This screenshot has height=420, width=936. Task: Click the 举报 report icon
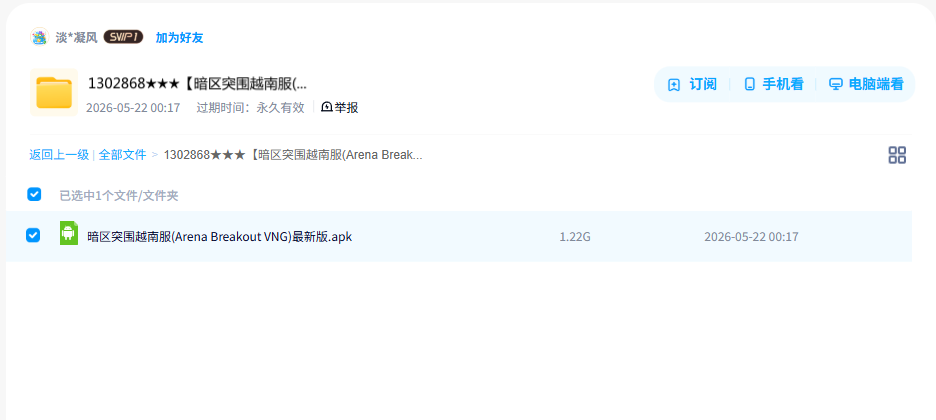coord(327,107)
